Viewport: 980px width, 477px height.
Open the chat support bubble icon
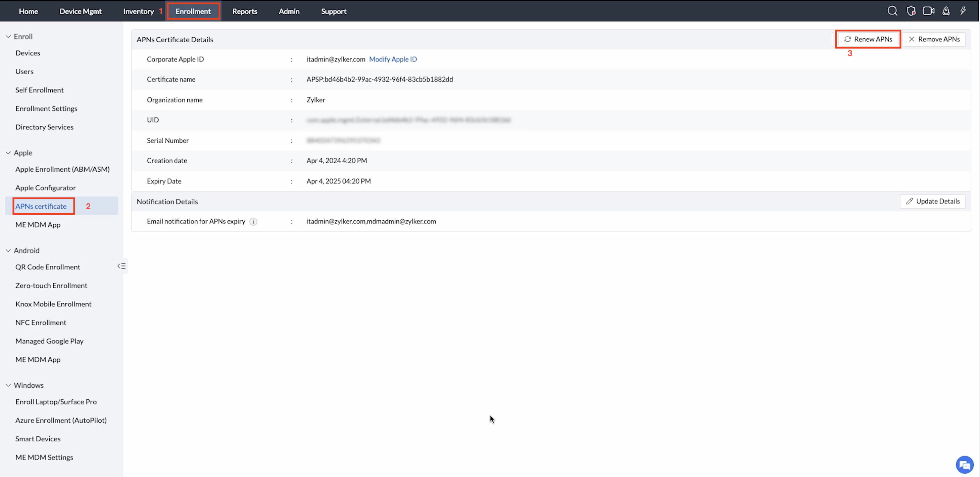click(x=965, y=465)
